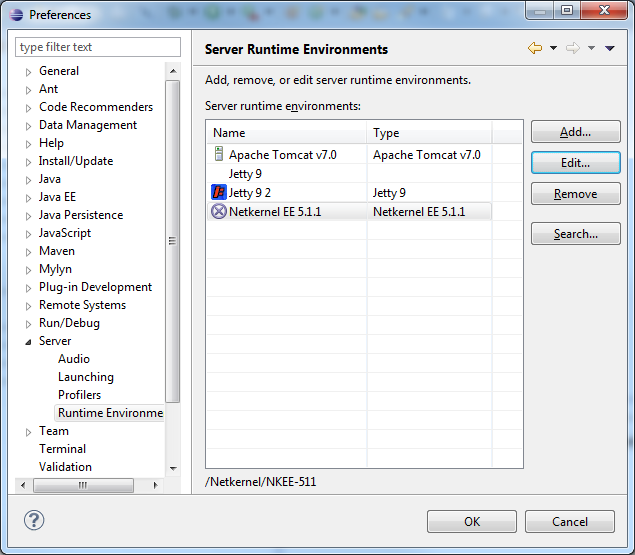Expand the Java EE tree node
635x555 pixels.
[28, 198]
